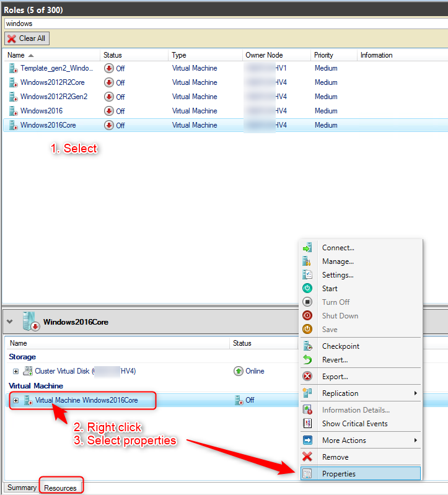
Task: Sort by the Type column header
Action: [x=205, y=55]
